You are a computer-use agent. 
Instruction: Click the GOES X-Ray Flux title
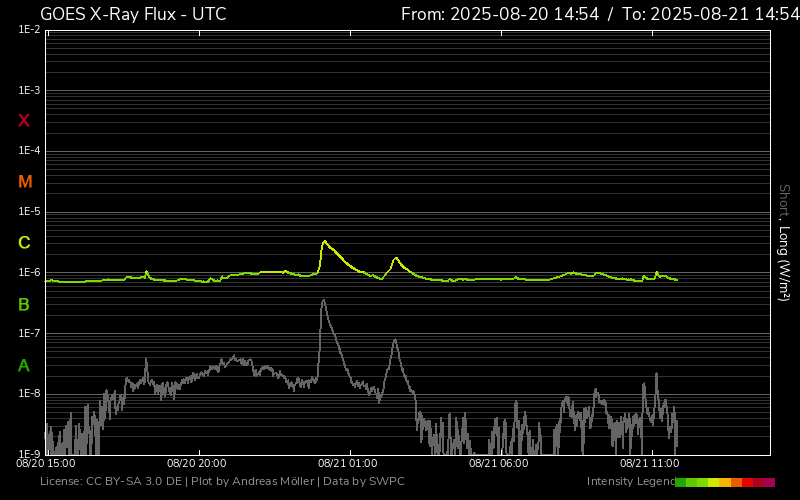(133, 14)
